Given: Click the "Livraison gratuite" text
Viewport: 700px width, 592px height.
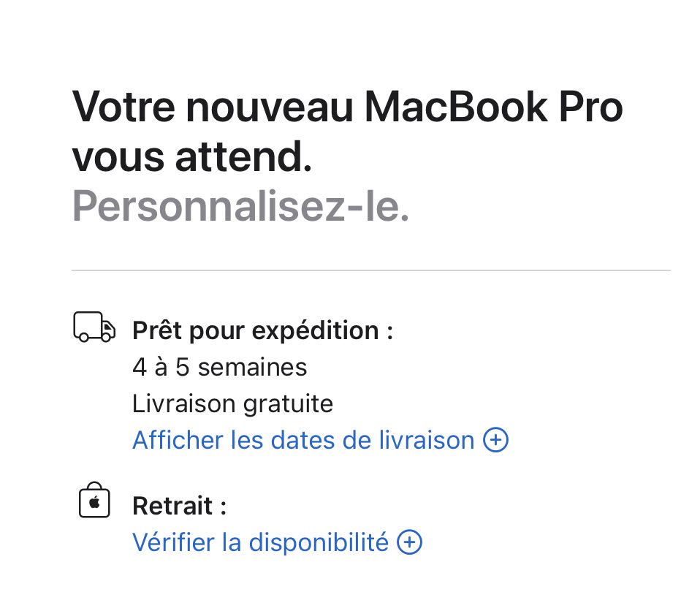Looking at the screenshot, I should pyautogui.click(x=232, y=403).
